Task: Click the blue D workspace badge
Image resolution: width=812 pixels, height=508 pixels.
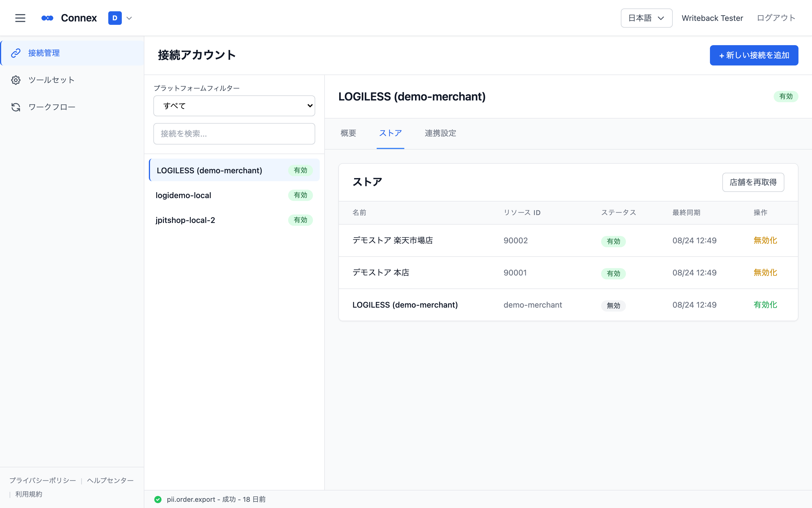Action: tap(115, 18)
